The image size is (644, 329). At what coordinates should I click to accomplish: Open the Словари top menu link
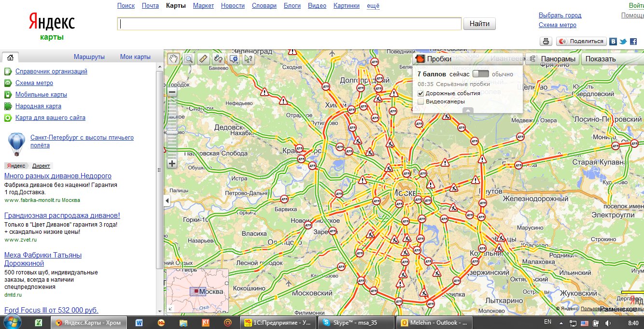[x=264, y=6]
